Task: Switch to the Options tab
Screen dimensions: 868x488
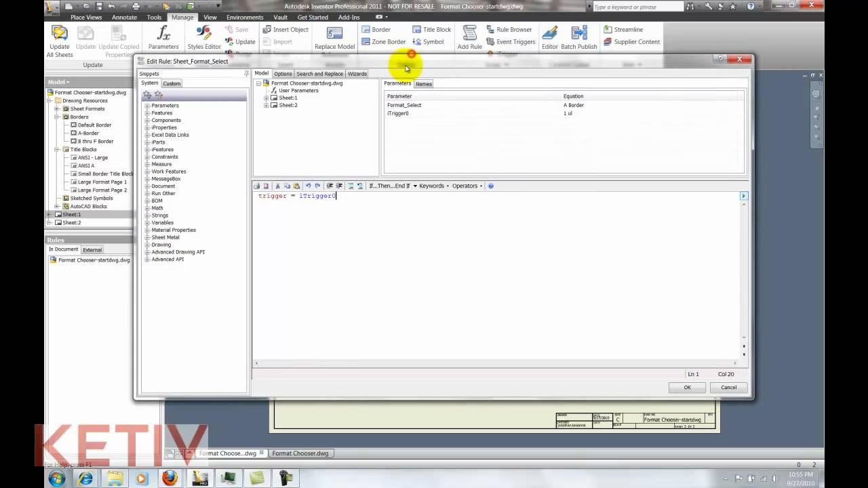Action: [x=283, y=74]
